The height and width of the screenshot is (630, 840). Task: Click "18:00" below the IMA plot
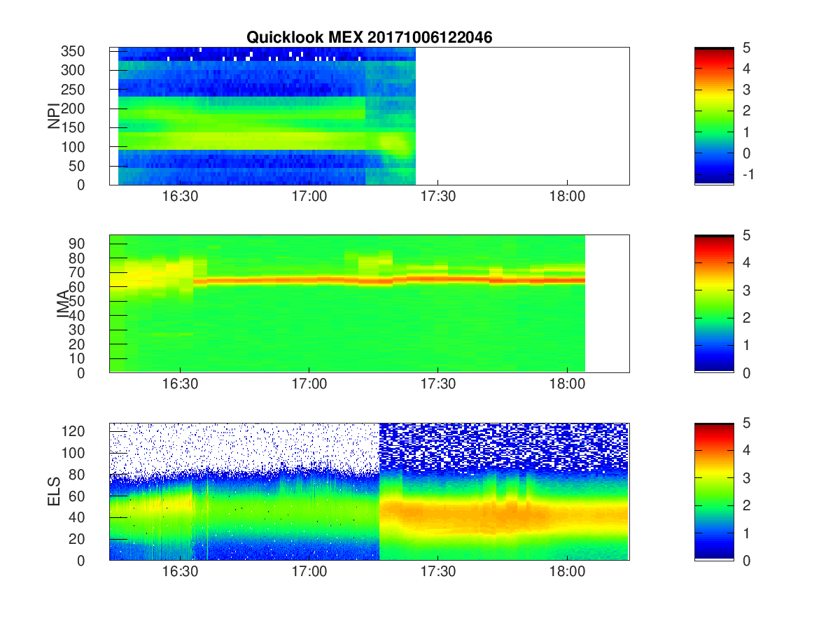567,385
